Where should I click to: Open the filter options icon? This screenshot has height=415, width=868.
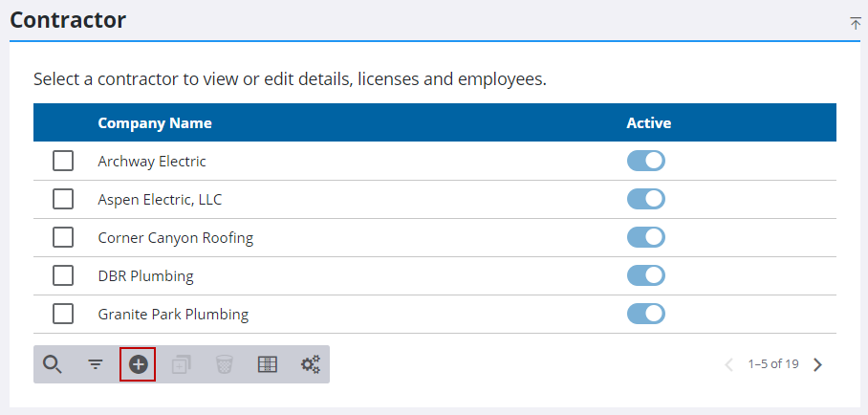(x=96, y=364)
